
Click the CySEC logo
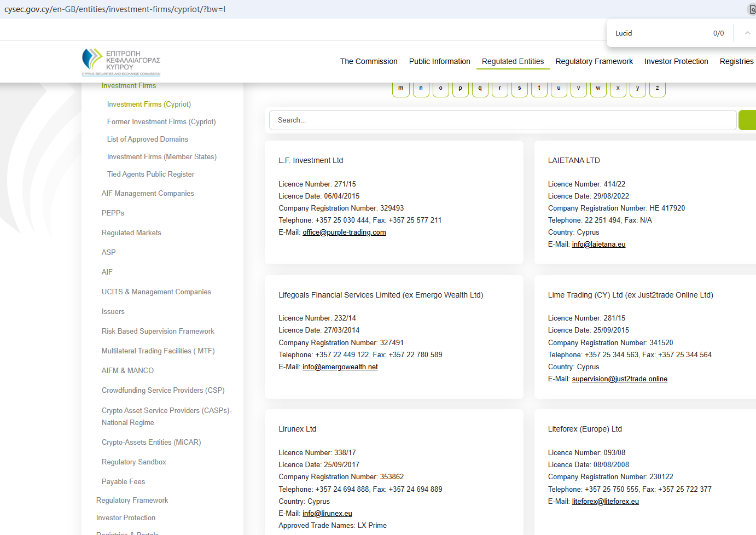click(x=121, y=62)
